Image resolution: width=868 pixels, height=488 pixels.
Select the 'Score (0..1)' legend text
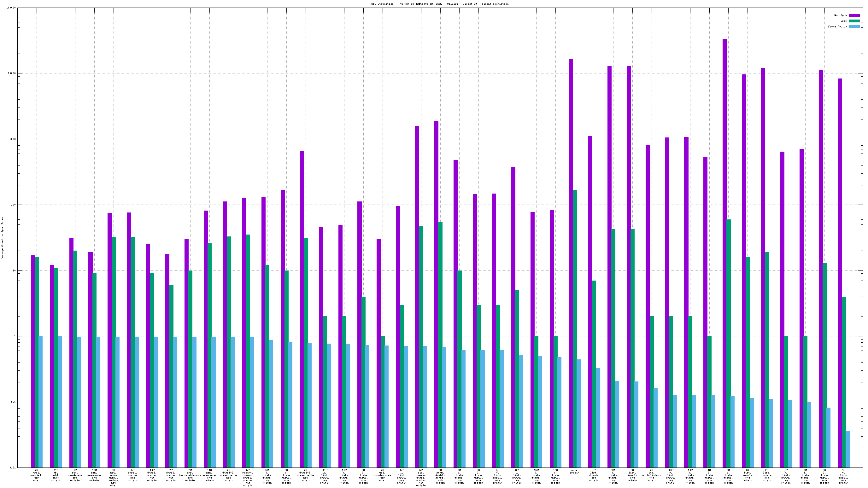837,26
